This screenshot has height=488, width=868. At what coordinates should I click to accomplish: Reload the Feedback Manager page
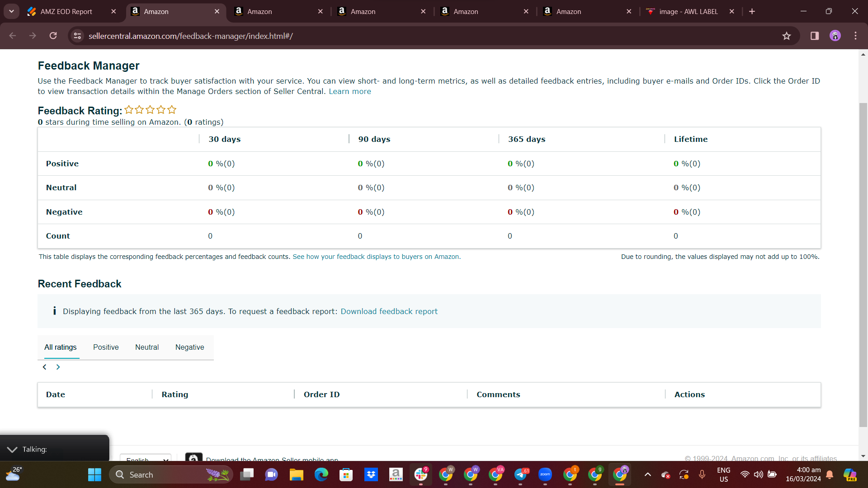tap(53, 36)
